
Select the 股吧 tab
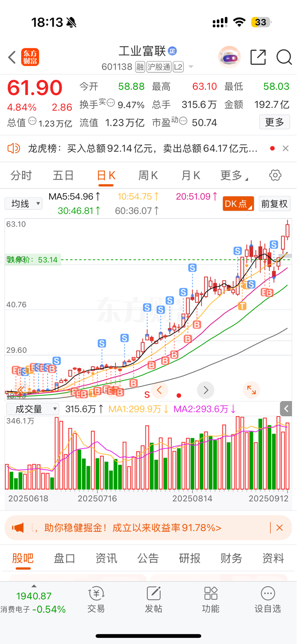pos(23,558)
